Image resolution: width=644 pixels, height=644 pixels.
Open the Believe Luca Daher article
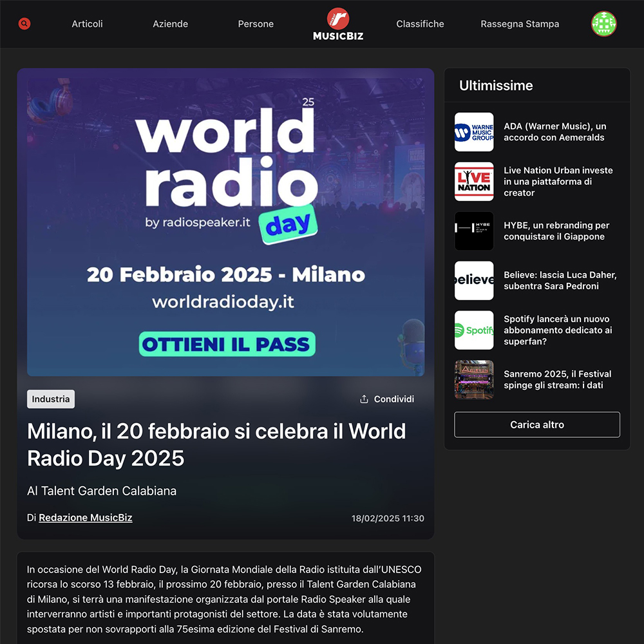point(560,281)
